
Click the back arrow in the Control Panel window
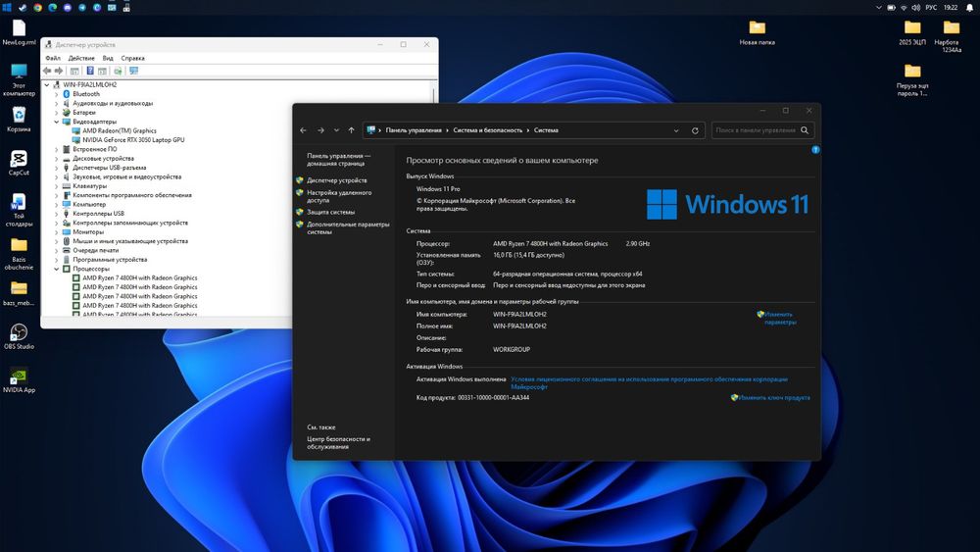click(304, 129)
